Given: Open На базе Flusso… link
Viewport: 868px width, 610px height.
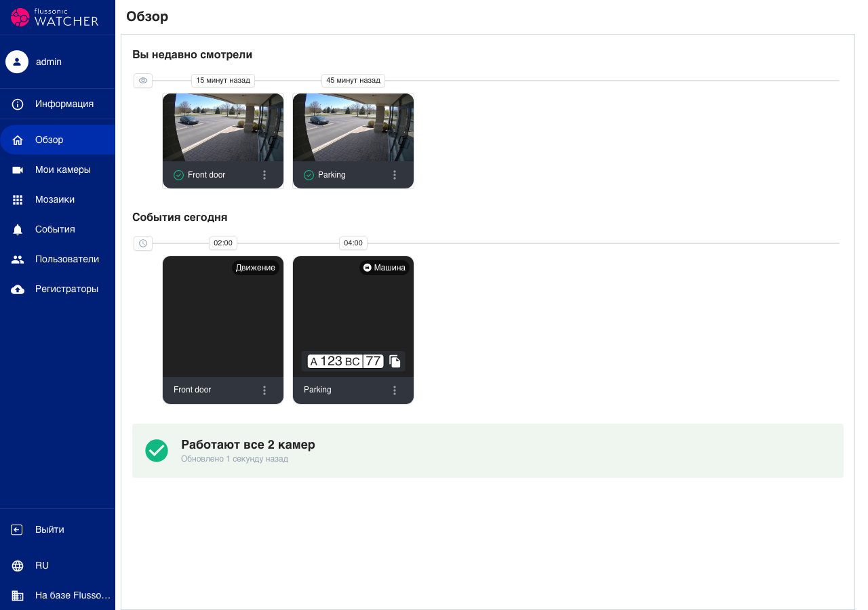Looking at the screenshot, I should pos(58,596).
